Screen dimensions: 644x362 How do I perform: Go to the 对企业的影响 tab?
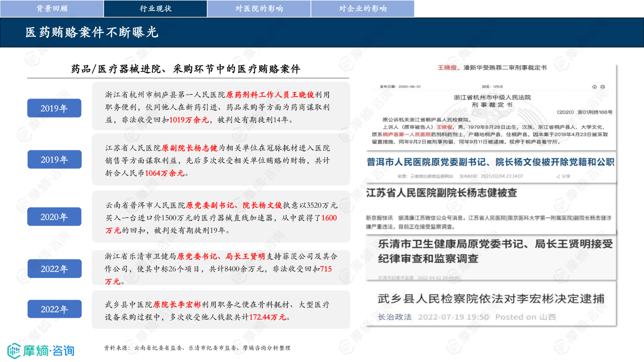pos(362,9)
